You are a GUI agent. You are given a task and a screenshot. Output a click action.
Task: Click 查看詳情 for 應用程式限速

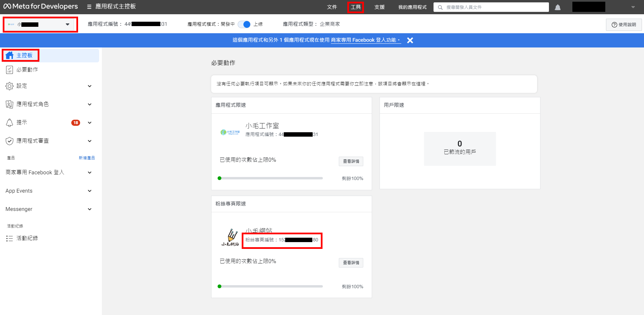(351, 161)
